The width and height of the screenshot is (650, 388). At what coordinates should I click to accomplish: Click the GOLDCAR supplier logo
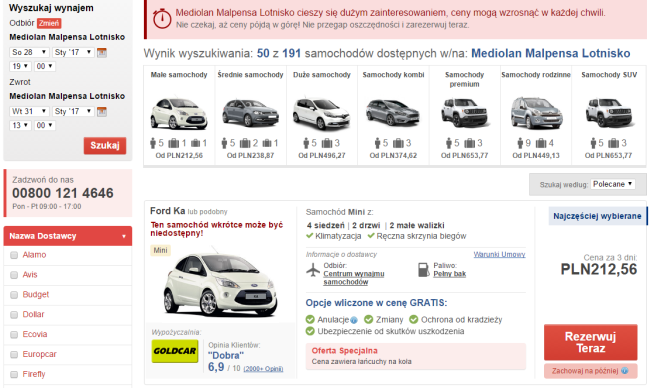tap(175, 351)
